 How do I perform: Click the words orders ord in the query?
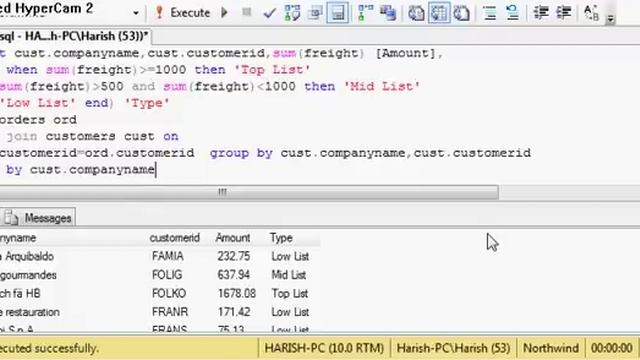[38, 120]
